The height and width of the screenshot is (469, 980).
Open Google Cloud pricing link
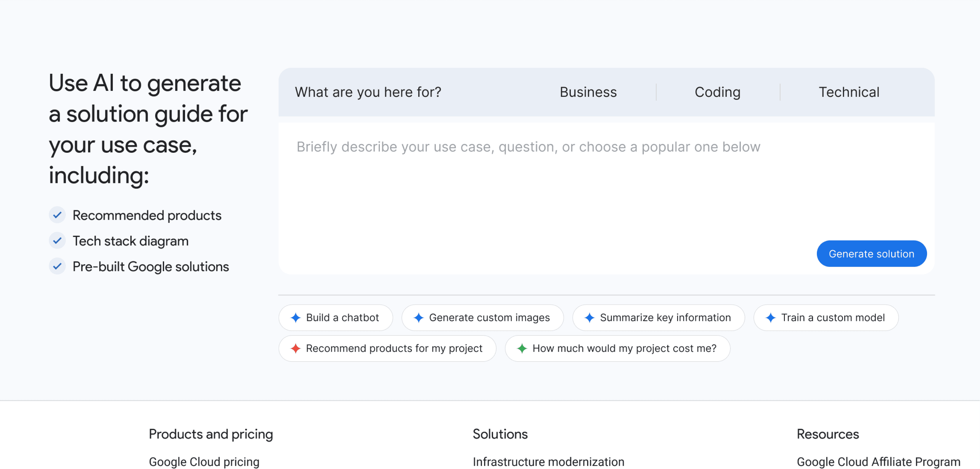[204, 462]
